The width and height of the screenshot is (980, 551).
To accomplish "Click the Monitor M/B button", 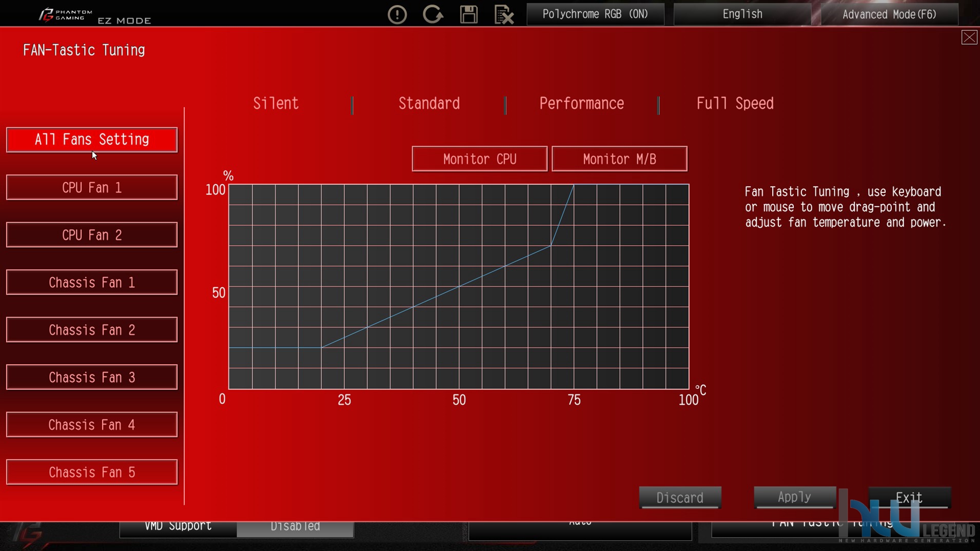I will click(x=619, y=159).
